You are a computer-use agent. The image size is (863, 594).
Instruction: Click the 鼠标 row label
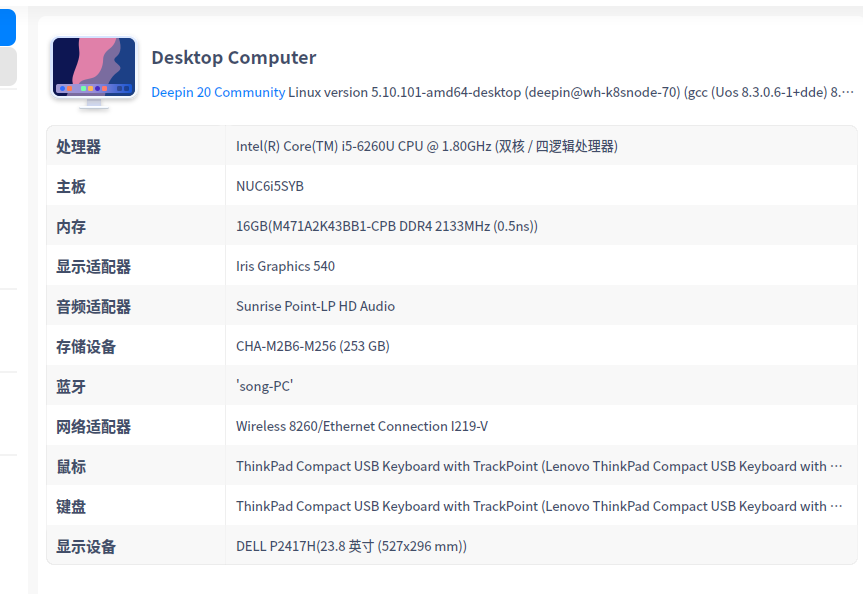(71, 467)
